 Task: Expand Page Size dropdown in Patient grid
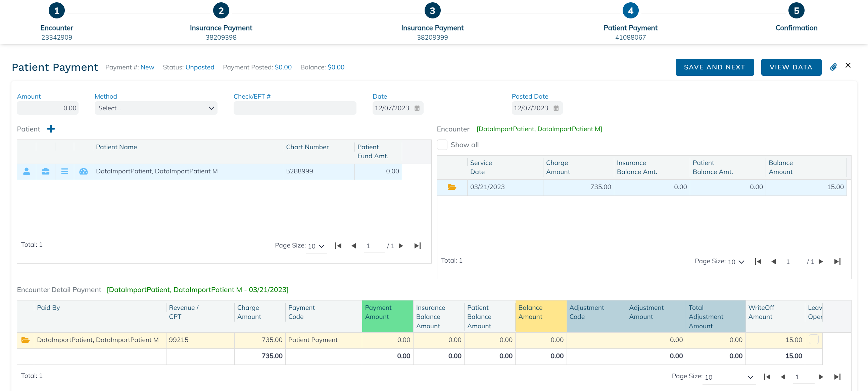316,246
